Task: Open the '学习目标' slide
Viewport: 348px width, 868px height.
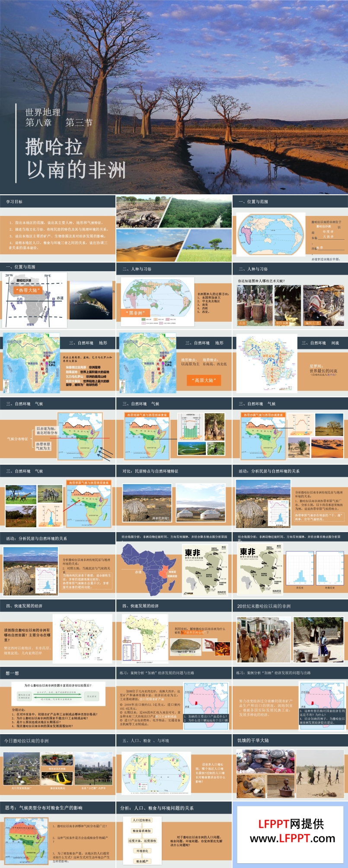Action: 14,202
